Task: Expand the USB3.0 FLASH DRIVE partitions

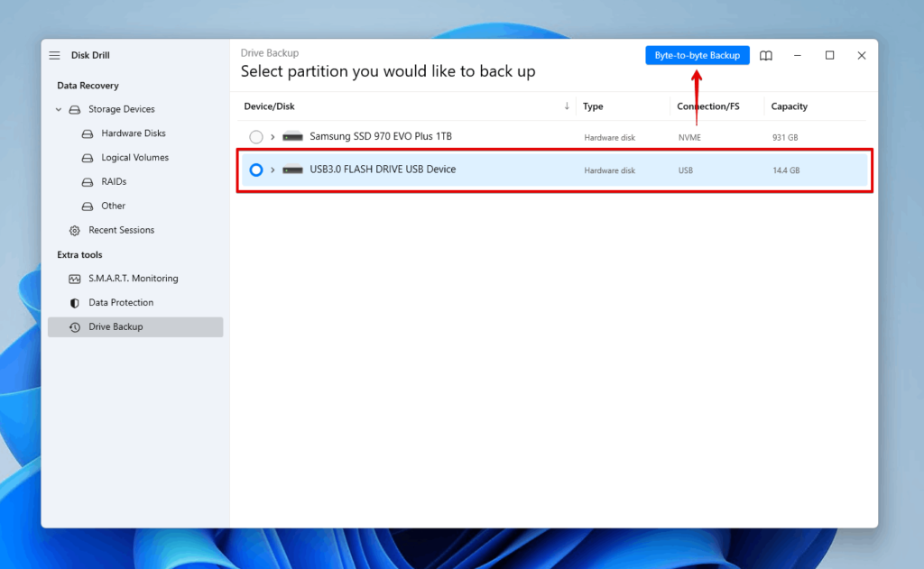Action: coord(273,170)
